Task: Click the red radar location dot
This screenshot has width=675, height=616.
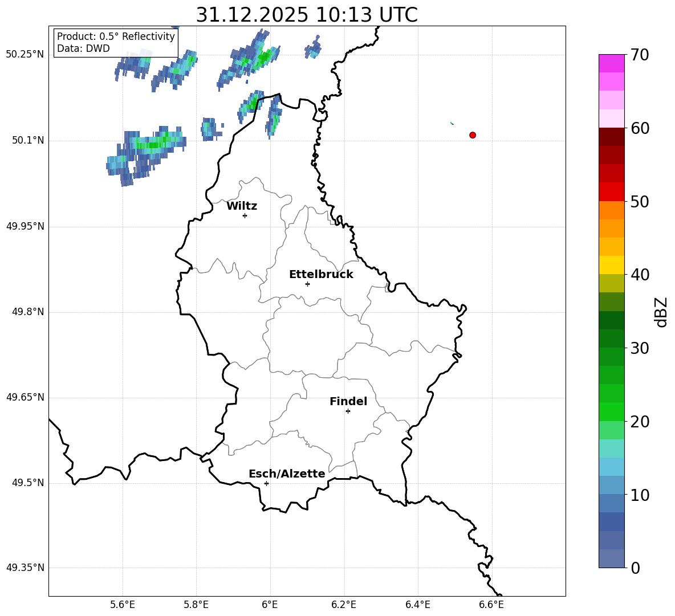Action: 473,135
